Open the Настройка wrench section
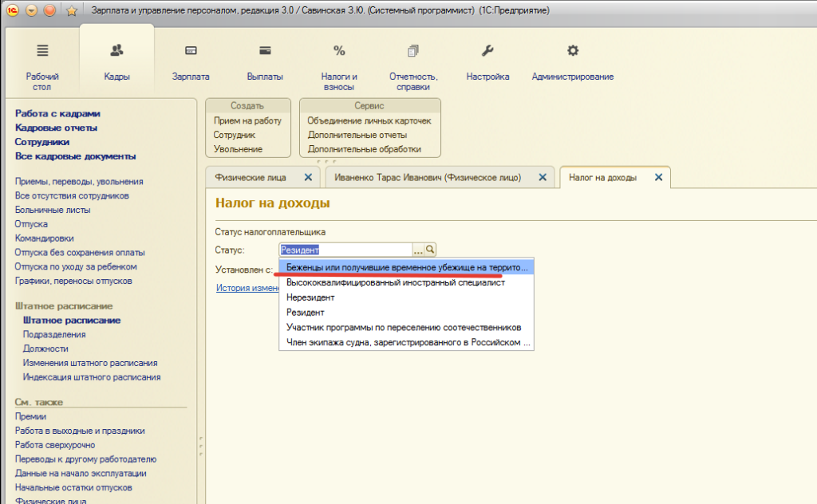Viewport: 817px width, 504px height. coord(487,62)
